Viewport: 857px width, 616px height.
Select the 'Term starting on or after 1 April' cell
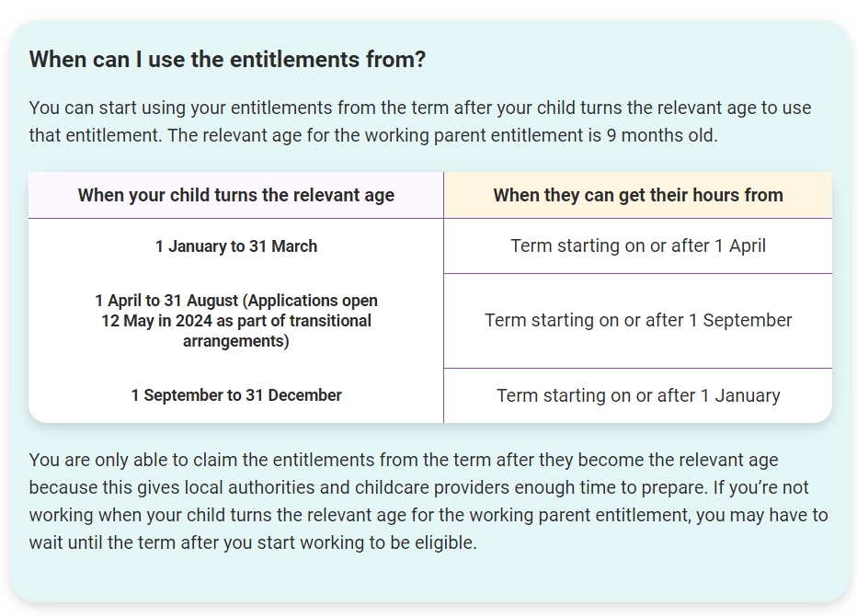(637, 246)
